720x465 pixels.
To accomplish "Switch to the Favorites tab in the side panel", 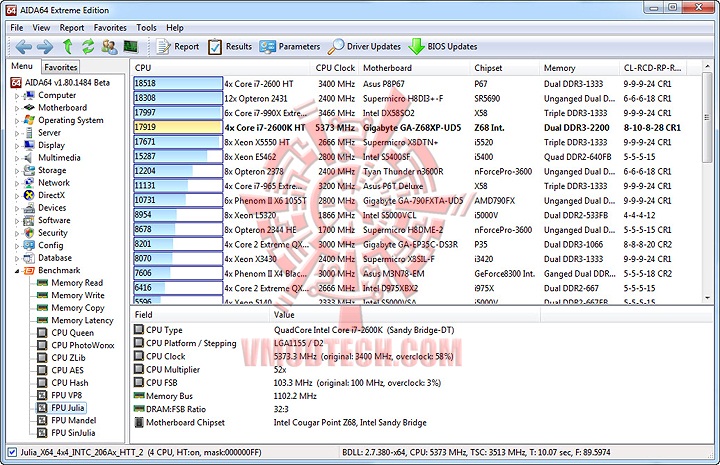I will [61, 67].
